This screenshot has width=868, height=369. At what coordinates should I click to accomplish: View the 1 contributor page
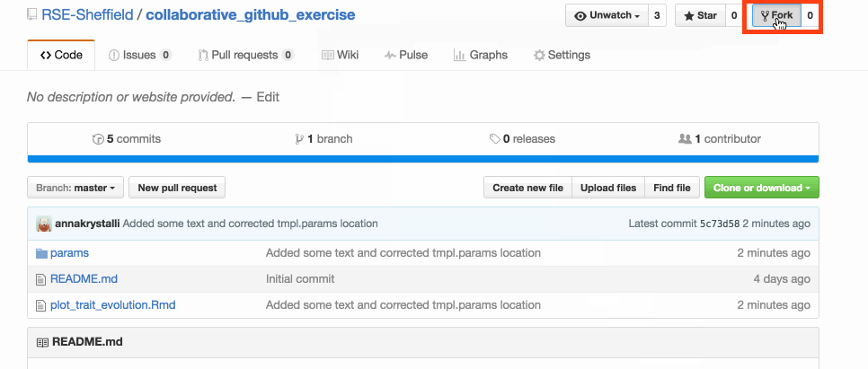coord(720,139)
